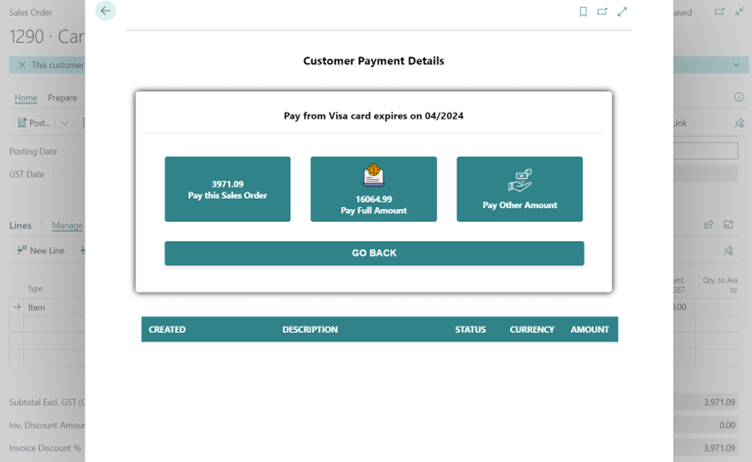The image size is (752, 462).
Task: Click the Posting Date label
Action: (x=33, y=151)
